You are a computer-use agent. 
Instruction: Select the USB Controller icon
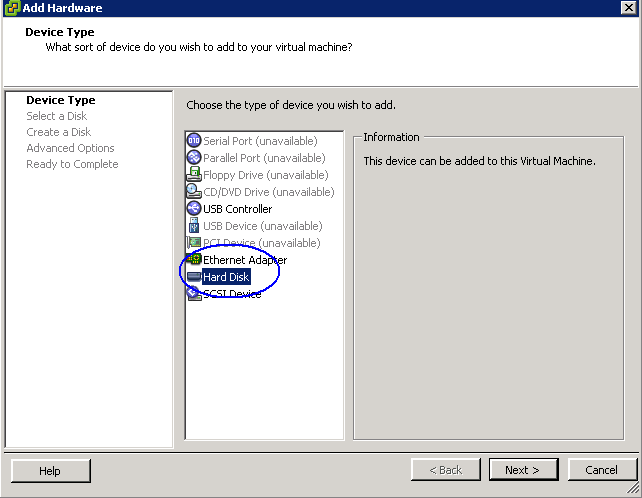(194, 208)
